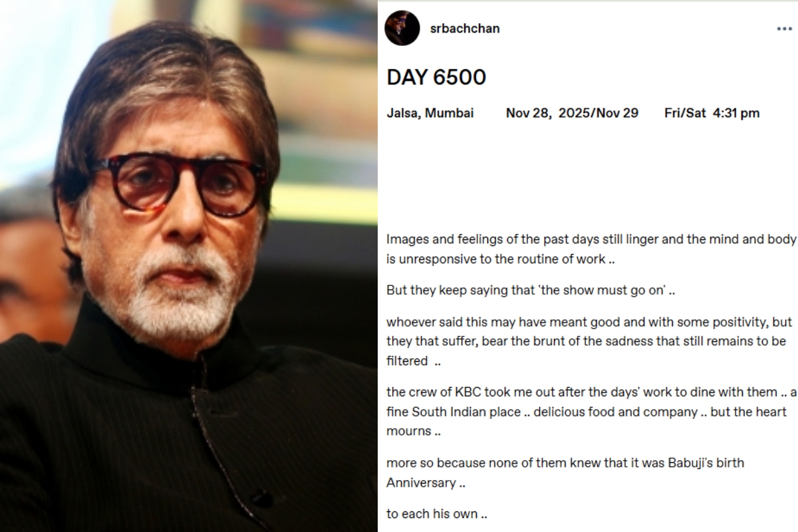Click the 'Images and feelings' paragraph
This screenshot has width=798, height=532.
(x=591, y=249)
